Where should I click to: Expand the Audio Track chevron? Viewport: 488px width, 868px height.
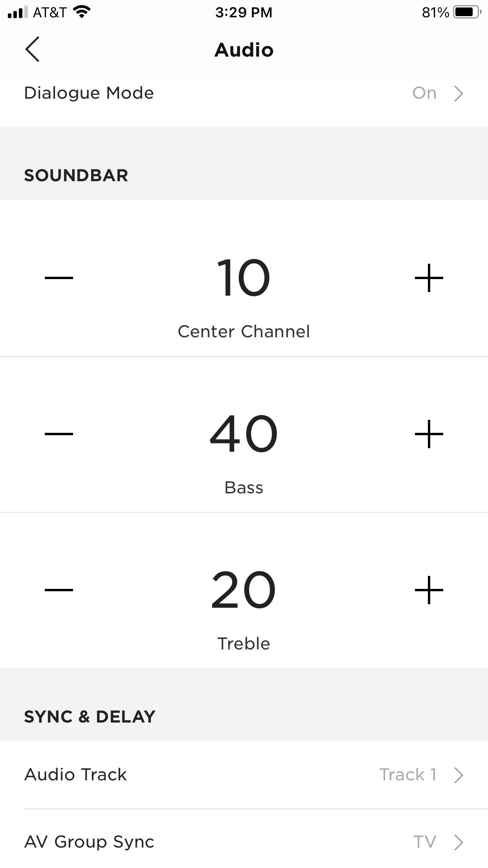pyautogui.click(x=459, y=775)
